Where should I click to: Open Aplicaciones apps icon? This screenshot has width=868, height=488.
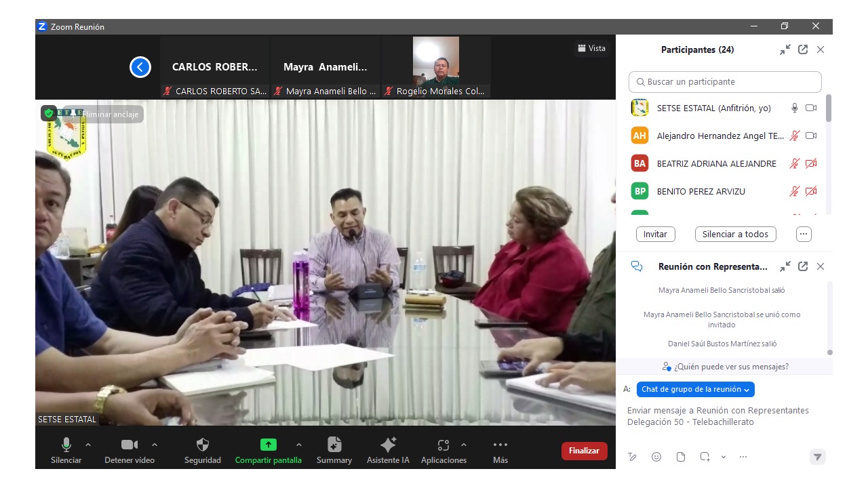[x=443, y=445]
